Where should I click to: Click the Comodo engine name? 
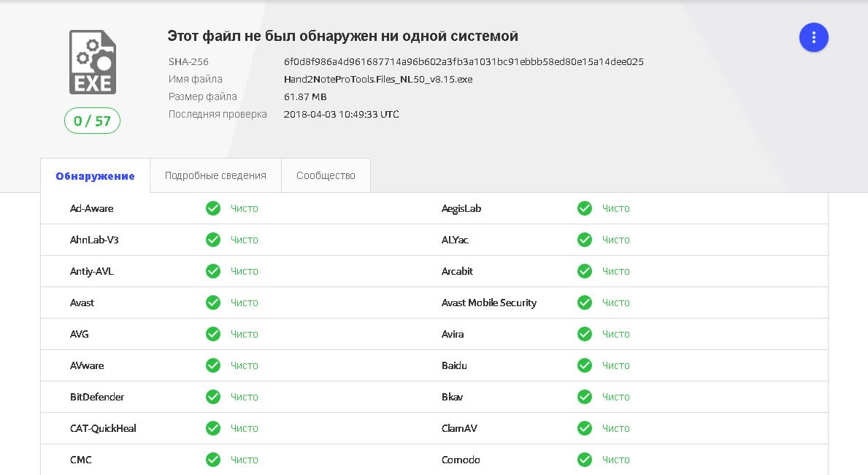[x=461, y=460]
